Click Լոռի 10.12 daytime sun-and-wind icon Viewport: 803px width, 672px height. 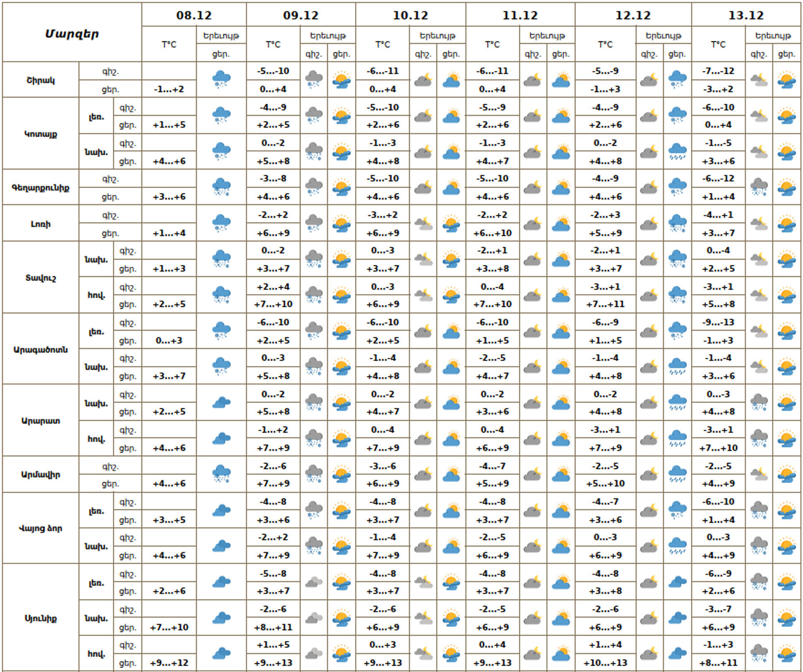point(451,223)
